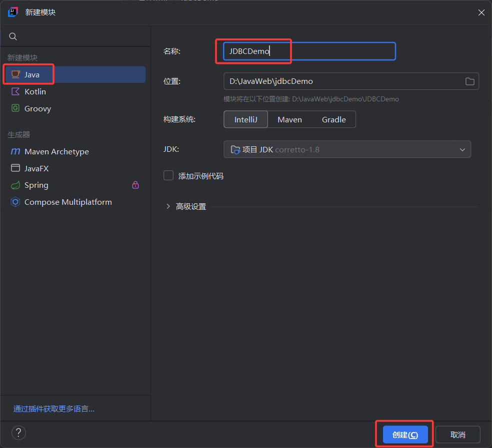Open the get more languages via plugins link
Viewport: 492px width, 448px height.
point(53,409)
